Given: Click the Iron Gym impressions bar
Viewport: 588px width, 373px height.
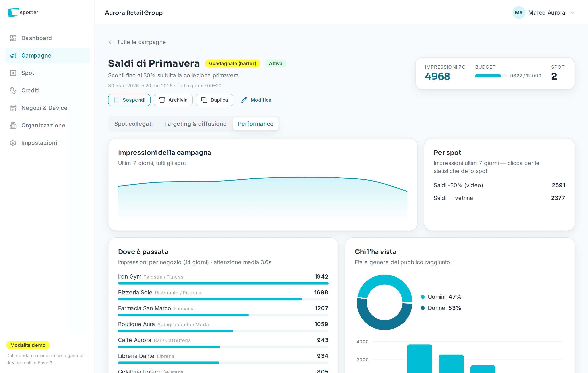Looking at the screenshot, I should pyautogui.click(x=223, y=284).
